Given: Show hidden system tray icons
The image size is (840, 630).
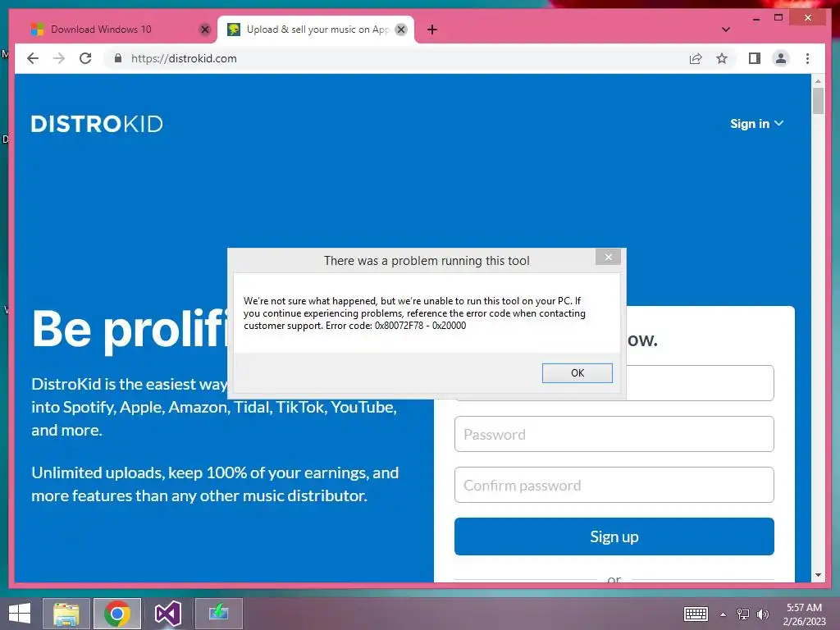Looking at the screenshot, I should point(724,614).
